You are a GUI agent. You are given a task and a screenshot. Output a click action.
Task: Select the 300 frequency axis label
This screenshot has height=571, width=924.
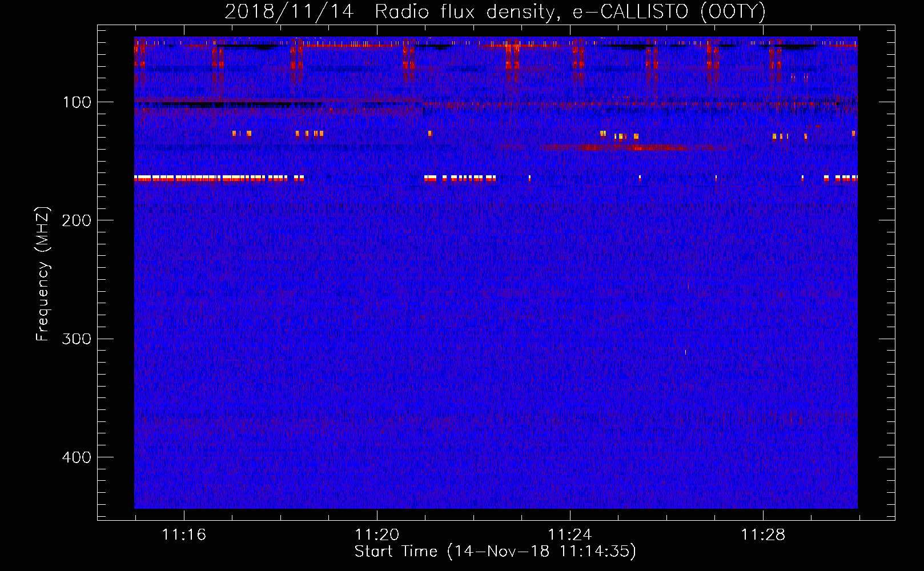pyautogui.click(x=77, y=339)
